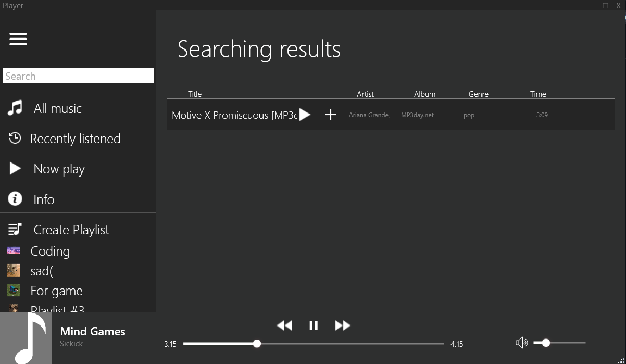
Task: Click the Ariana Grande artist cell
Action: click(369, 115)
